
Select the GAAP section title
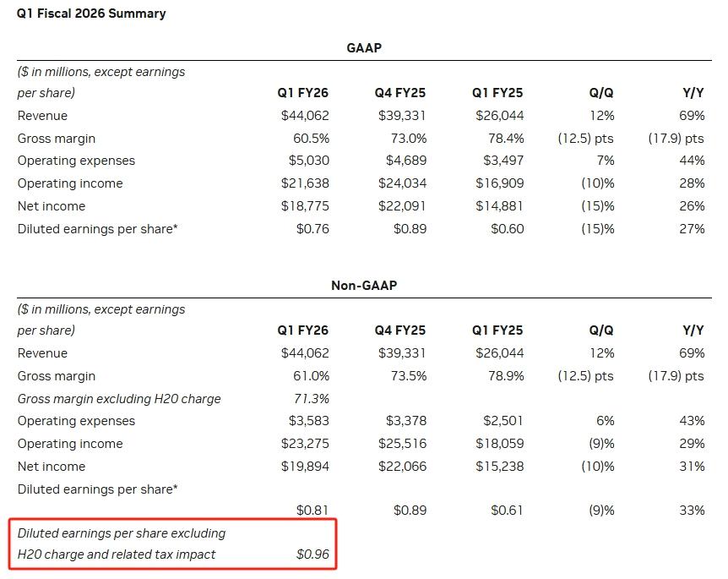pyautogui.click(x=364, y=48)
